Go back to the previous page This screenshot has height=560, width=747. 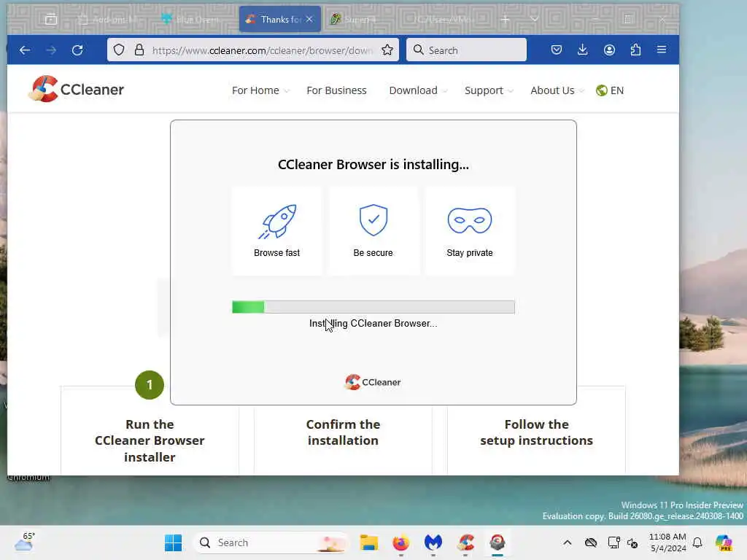point(25,50)
